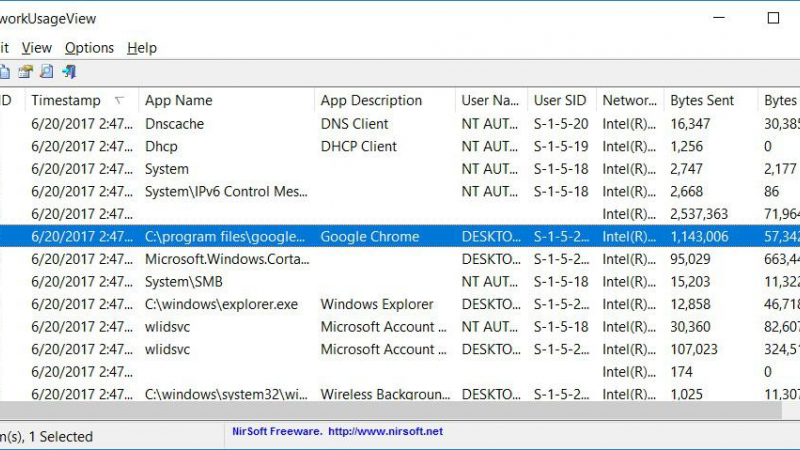Click the Exit door toolbar icon
800x450 pixels.
[69, 72]
